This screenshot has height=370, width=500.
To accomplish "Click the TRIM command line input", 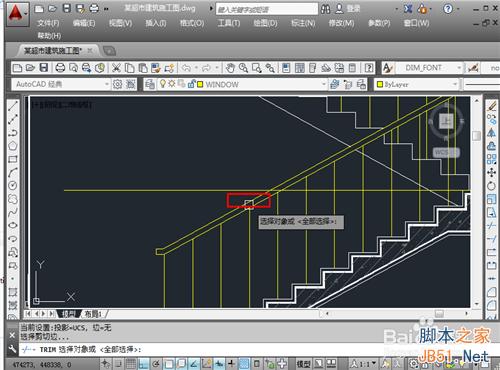I will pos(260,349).
